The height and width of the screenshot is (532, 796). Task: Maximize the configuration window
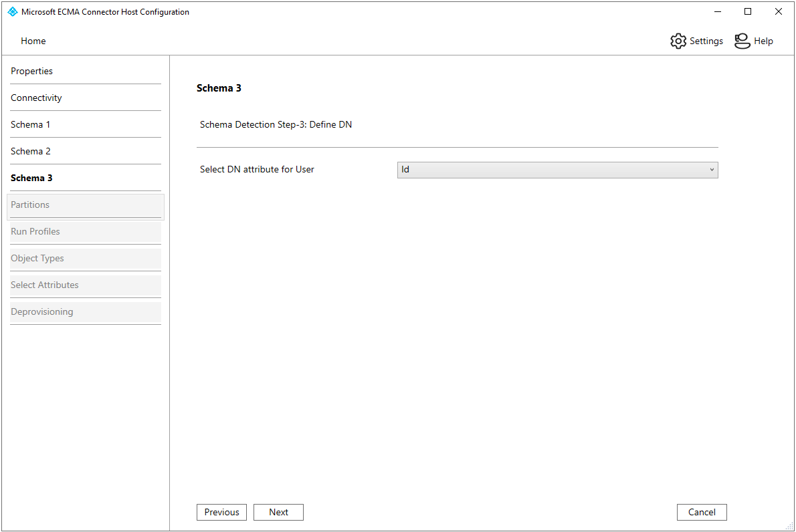click(x=748, y=11)
